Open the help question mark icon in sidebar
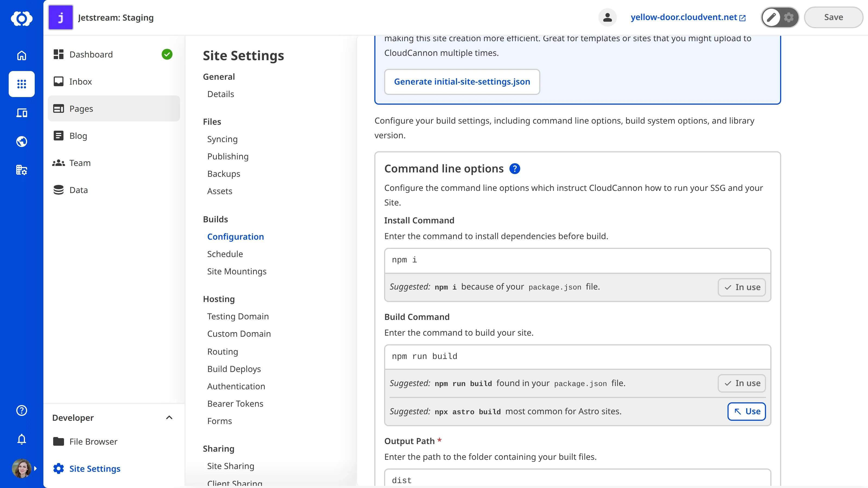This screenshot has width=868, height=488. pyautogui.click(x=22, y=410)
